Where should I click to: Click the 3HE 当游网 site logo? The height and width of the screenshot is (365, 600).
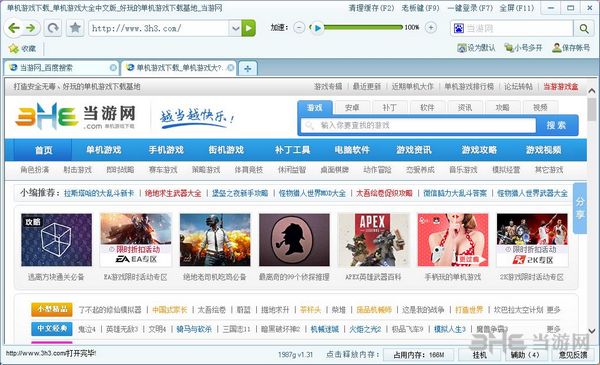click(x=75, y=116)
